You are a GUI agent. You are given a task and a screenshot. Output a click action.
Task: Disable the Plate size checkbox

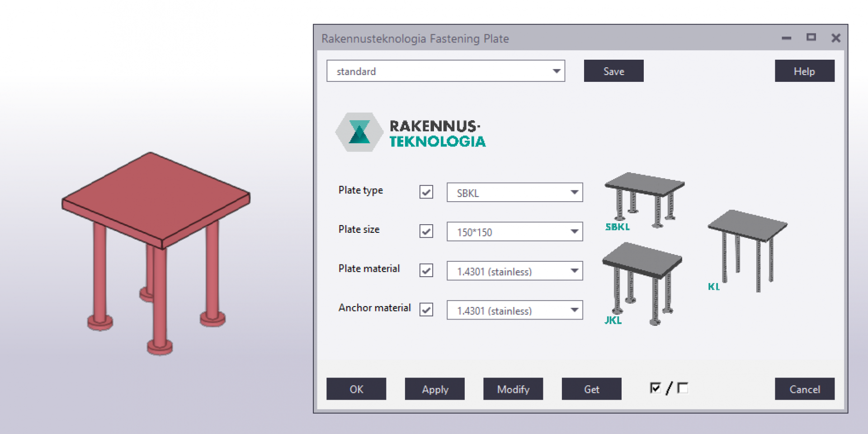(426, 231)
